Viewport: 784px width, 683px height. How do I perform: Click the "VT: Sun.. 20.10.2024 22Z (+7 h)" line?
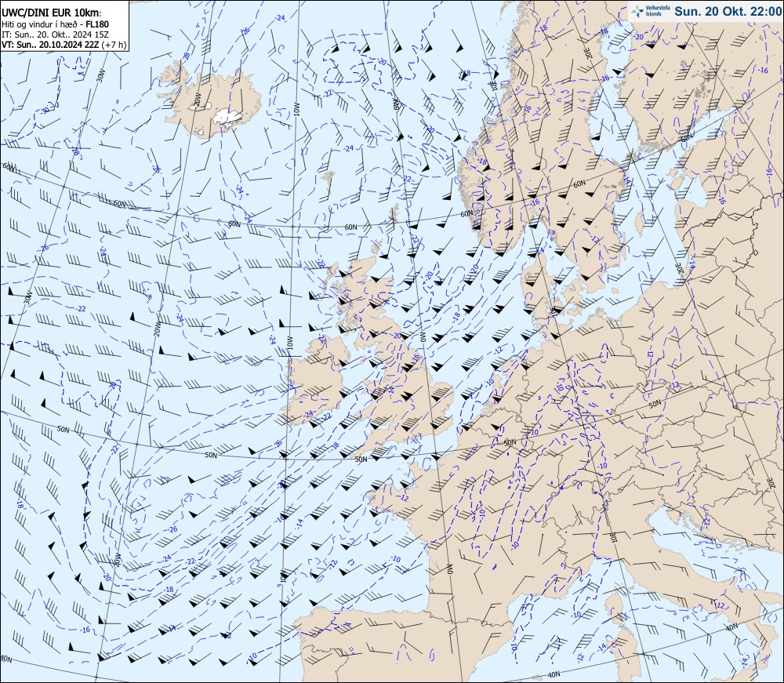point(64,45)
